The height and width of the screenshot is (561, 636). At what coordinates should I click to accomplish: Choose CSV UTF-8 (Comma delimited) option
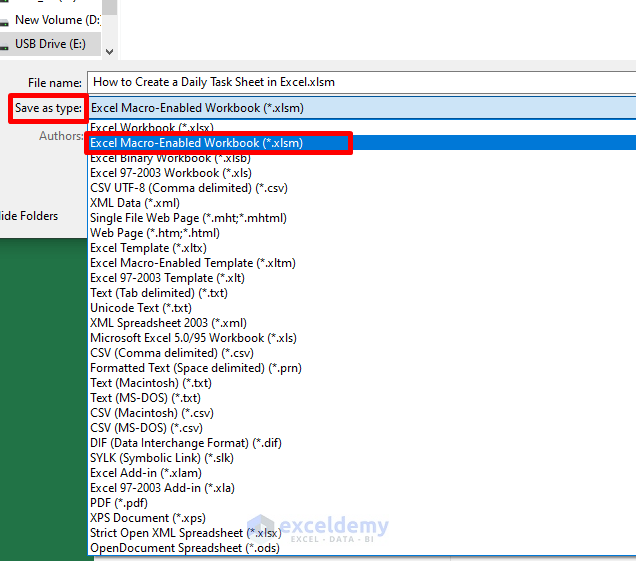coord(362,188)
